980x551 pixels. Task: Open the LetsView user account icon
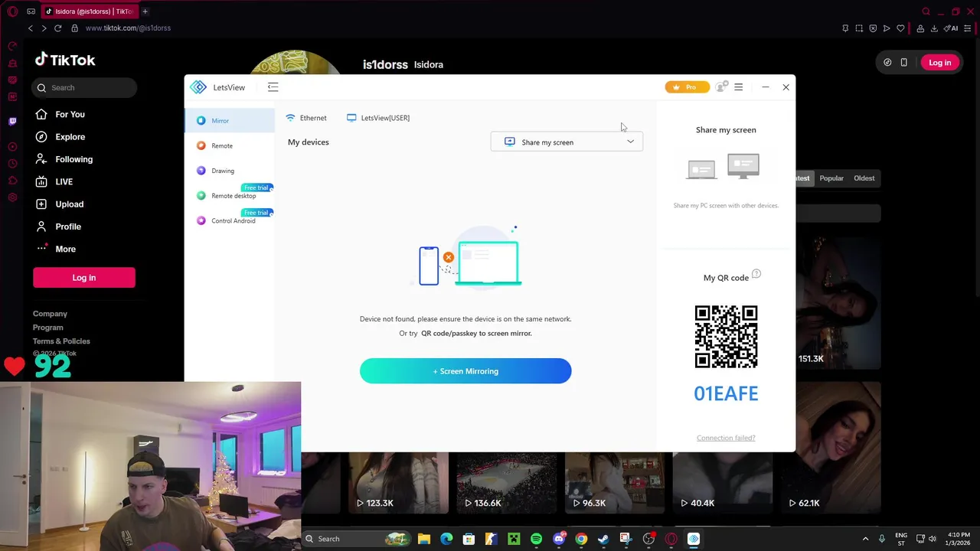coord(720,87)
